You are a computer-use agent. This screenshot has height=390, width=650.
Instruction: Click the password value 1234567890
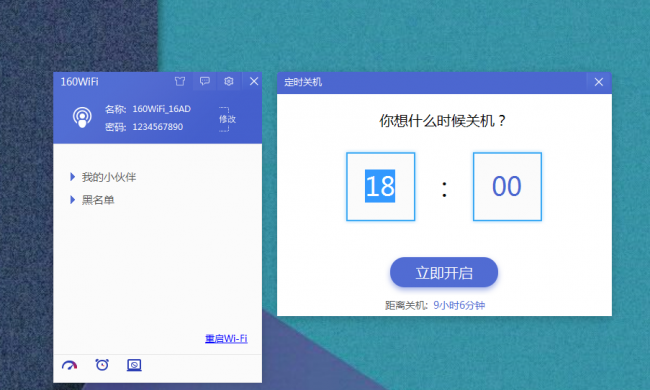[158, 127]
